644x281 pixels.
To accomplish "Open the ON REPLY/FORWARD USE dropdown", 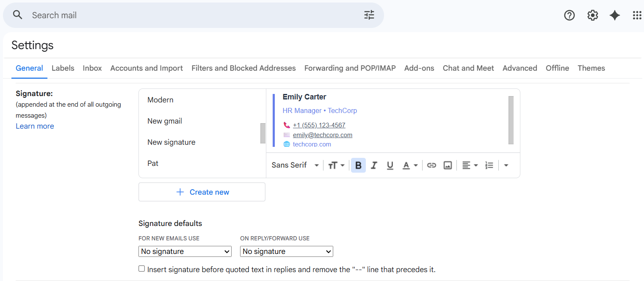I will click(286, 251).
